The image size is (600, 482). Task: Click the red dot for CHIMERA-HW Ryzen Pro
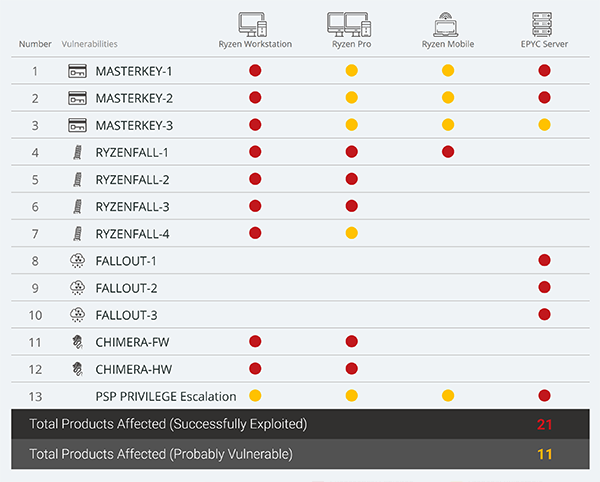352,368
